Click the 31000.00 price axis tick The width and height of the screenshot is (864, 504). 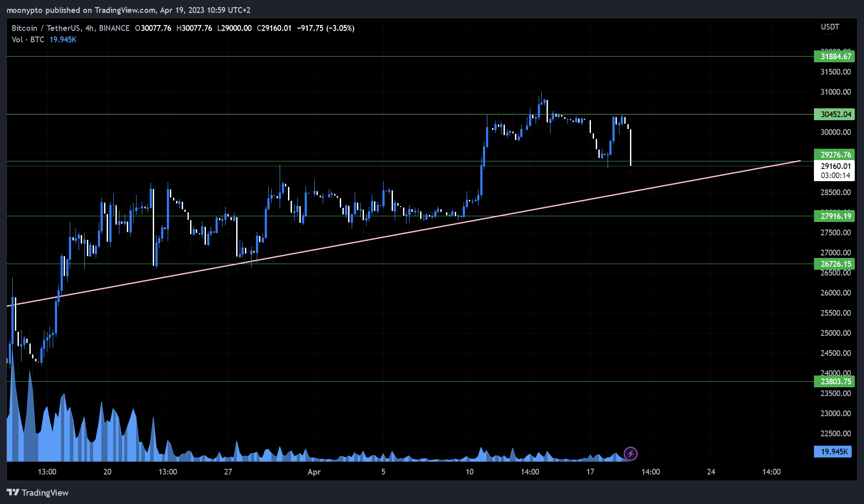[835, 92]
